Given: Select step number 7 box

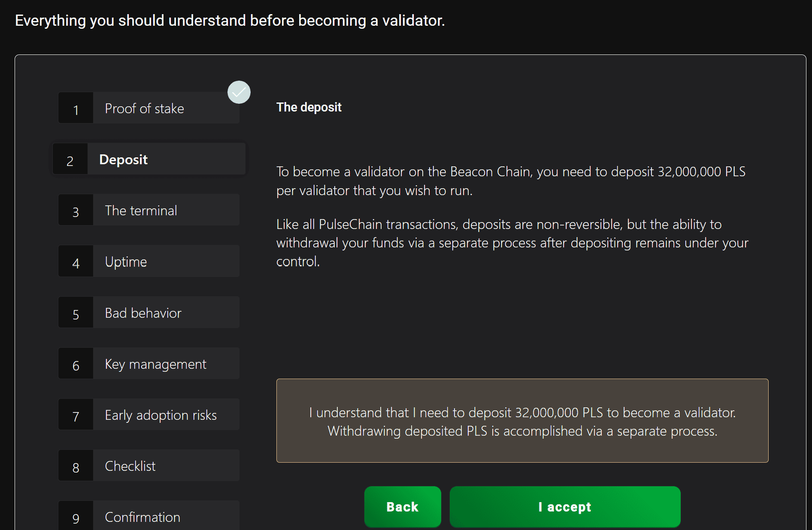Looking at the screenshot, I should (76, 415).
